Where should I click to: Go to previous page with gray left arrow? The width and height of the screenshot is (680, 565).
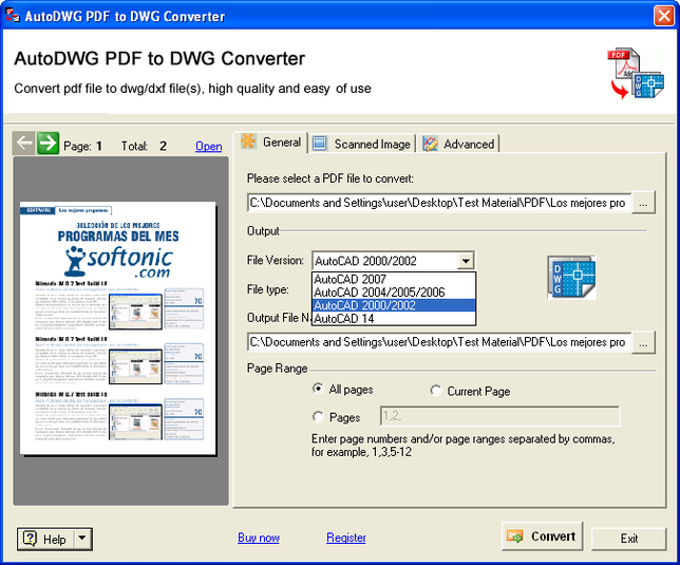tap(24, 143)
